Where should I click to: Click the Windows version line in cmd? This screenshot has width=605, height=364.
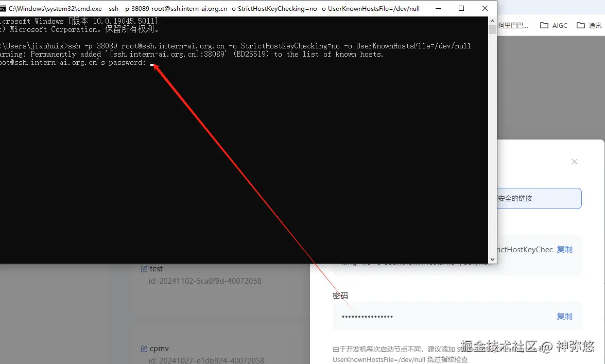[x=79, y=21]
